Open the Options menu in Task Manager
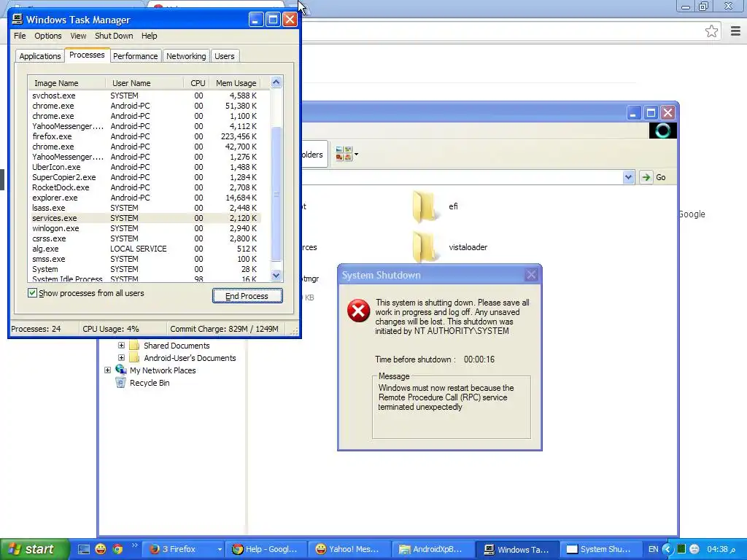The image size is (747, 560). (47, 36)
